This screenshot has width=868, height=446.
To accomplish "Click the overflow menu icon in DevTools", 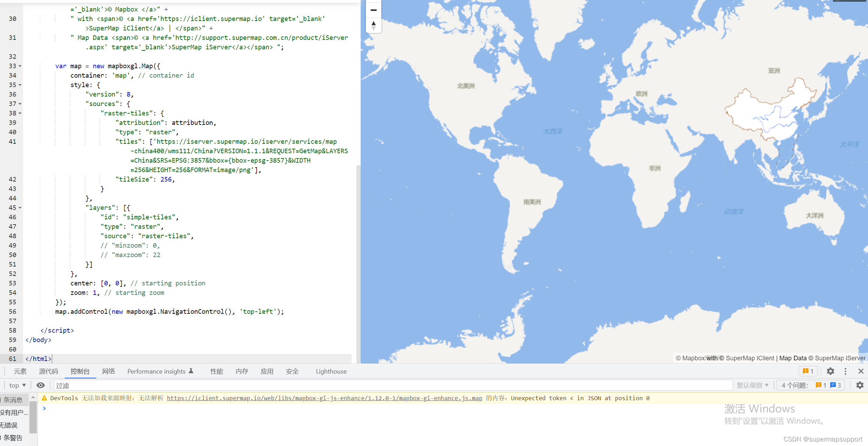I will (x=845, y=370).
